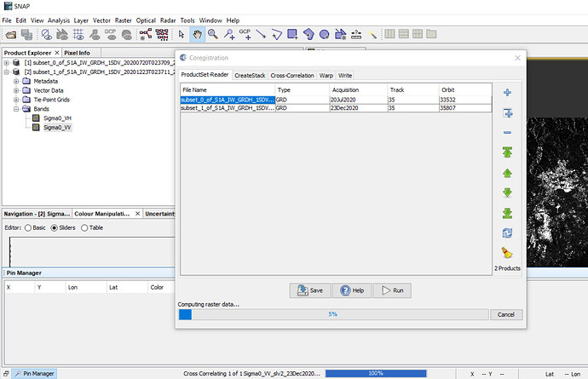Close Colour Manipulation tab

pyautogui.click(x=137, y=214)
